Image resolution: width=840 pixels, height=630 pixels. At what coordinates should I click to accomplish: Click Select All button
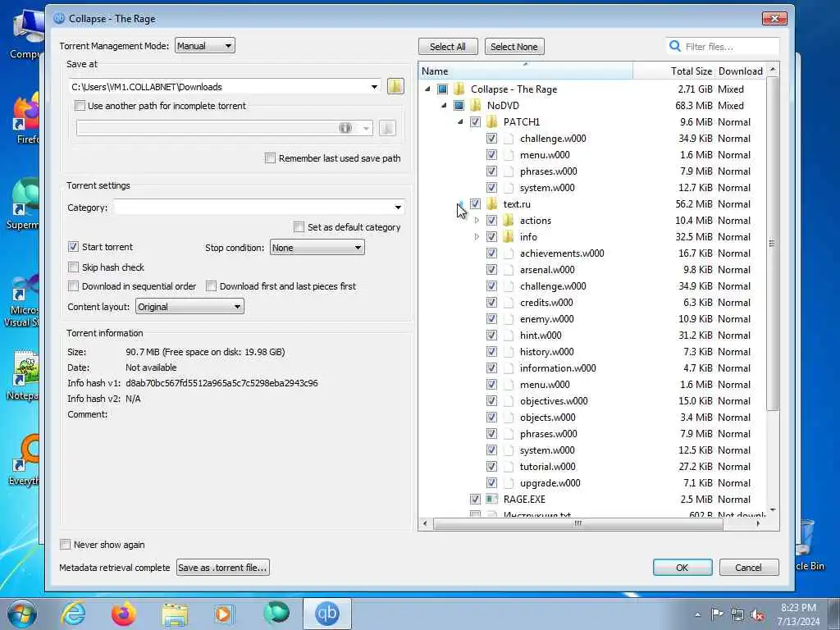[x=448, y=47]
